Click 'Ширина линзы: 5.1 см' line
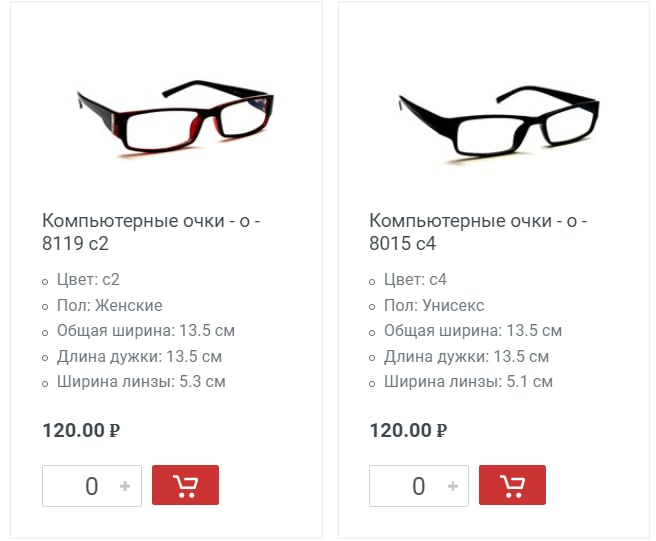Image resolution: width=656 pixels, height=541 pixels. (x=468, y=382)
